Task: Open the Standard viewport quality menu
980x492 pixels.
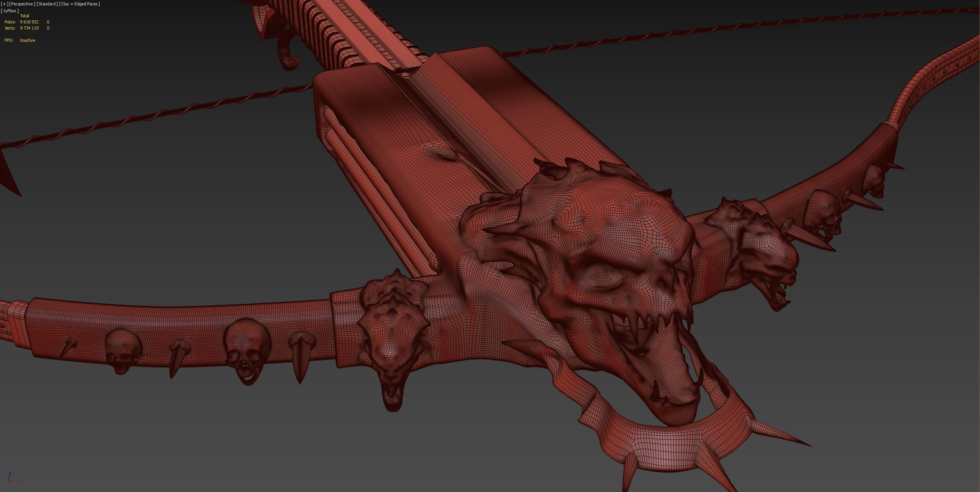Action: [47, 4]
